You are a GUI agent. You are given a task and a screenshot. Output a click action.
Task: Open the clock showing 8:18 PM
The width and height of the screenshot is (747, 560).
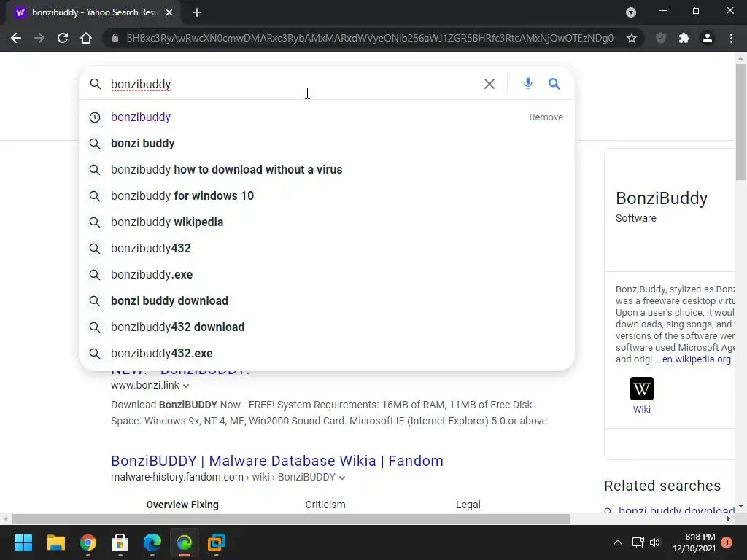[x=694, y=542]
